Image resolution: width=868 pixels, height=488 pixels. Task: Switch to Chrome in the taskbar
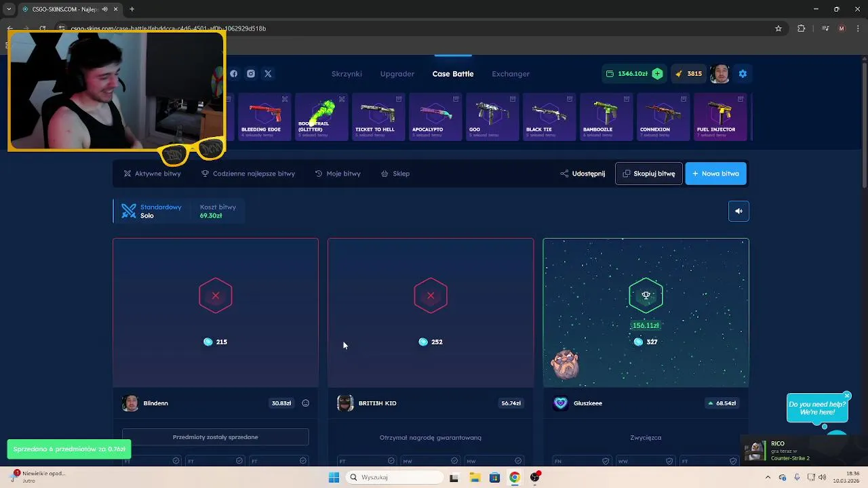pos(515,477)
